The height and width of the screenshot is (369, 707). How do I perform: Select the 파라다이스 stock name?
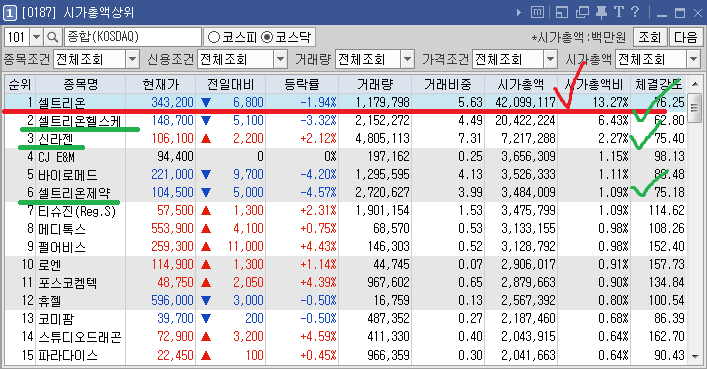point(68,355)
